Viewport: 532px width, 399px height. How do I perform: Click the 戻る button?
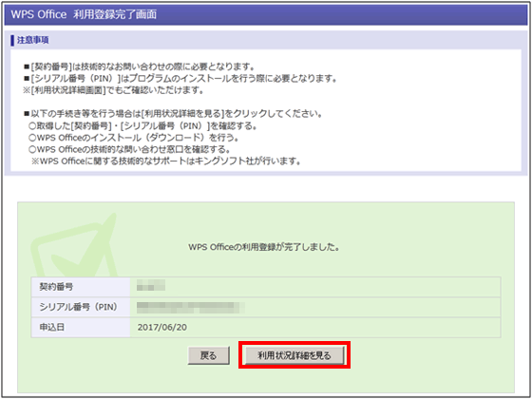[209, 355]
